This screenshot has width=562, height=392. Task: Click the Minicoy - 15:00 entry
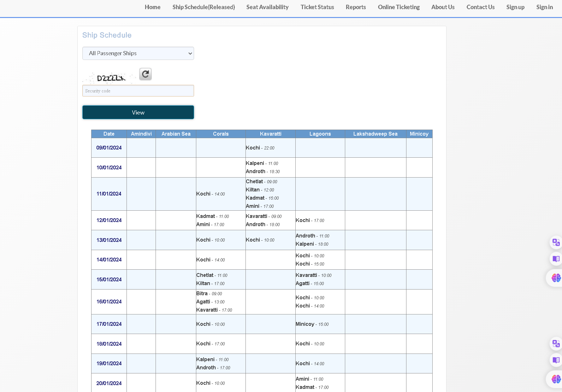(312, 324)
